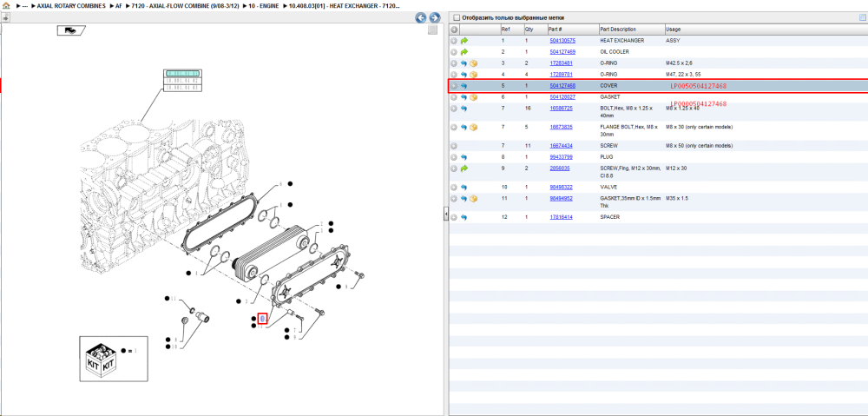Viewport: 868px width, 416px height.
Task: Click the box icon on O-RING 17289781 row
Action: (x=473, y=74)
